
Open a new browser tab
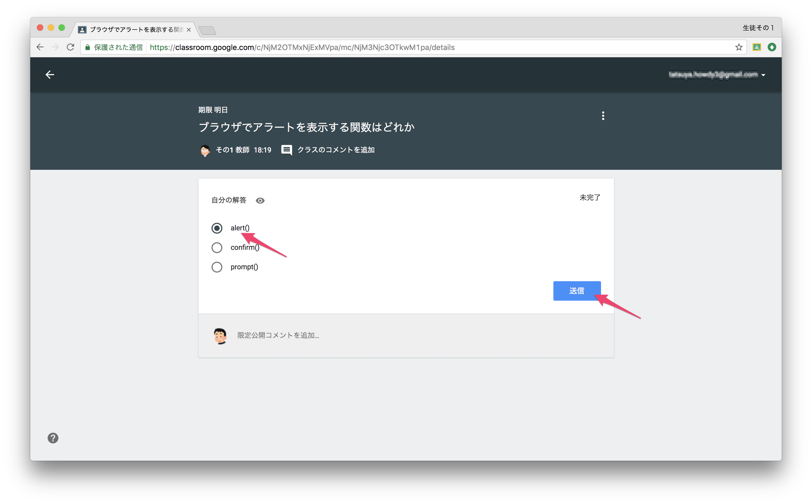tap(208, 31)
